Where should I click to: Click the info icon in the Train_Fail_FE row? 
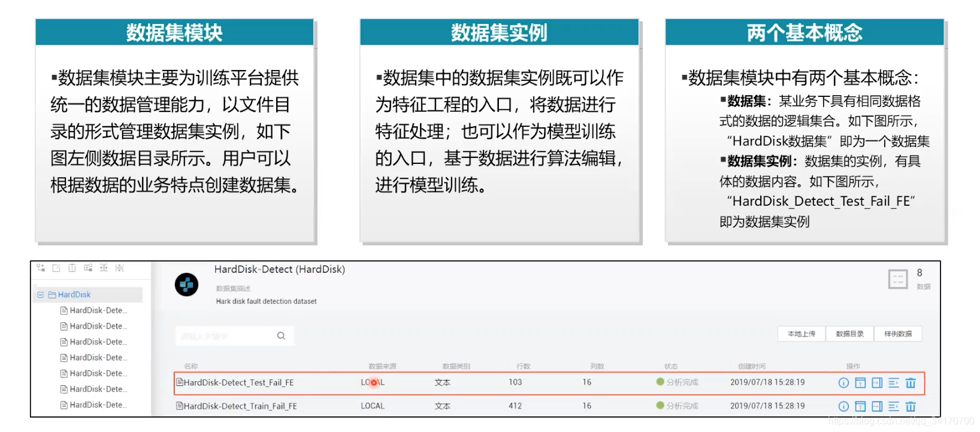pyautogui.click(x=843, y=406)
